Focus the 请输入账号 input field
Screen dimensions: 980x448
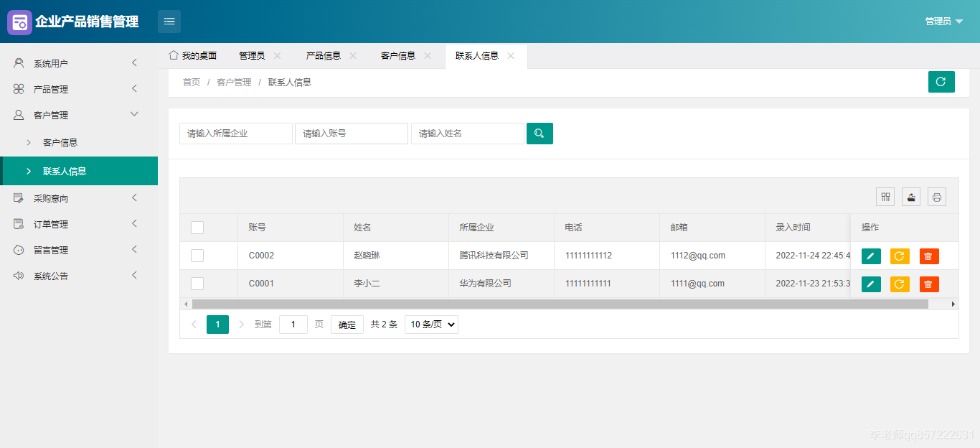pos(352,134)
